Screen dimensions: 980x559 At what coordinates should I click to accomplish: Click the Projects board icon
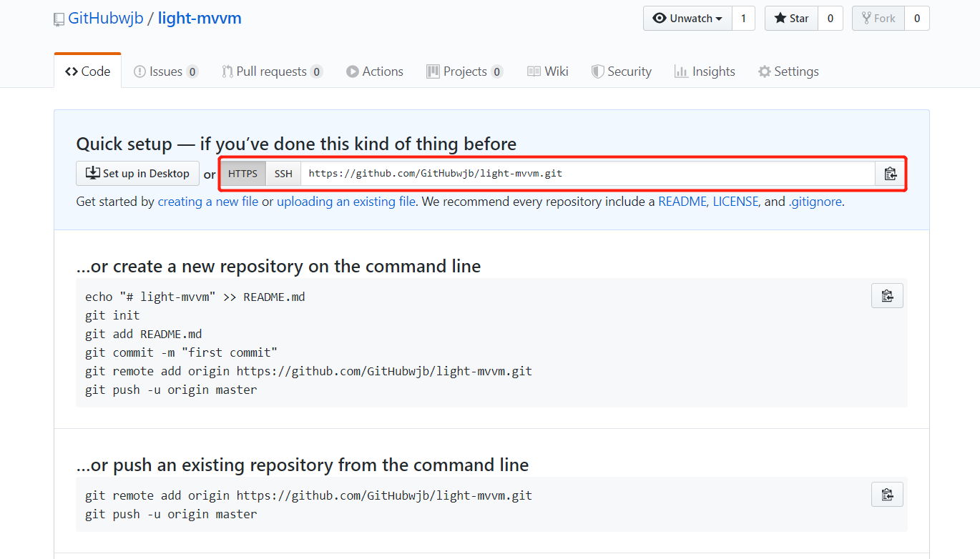[433, 71]
